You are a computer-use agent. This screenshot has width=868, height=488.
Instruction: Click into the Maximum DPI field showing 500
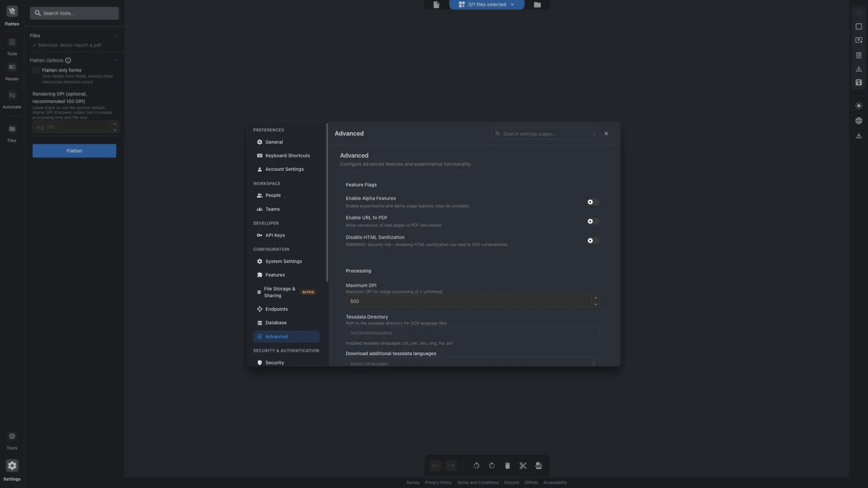click(x=469, y=301)
